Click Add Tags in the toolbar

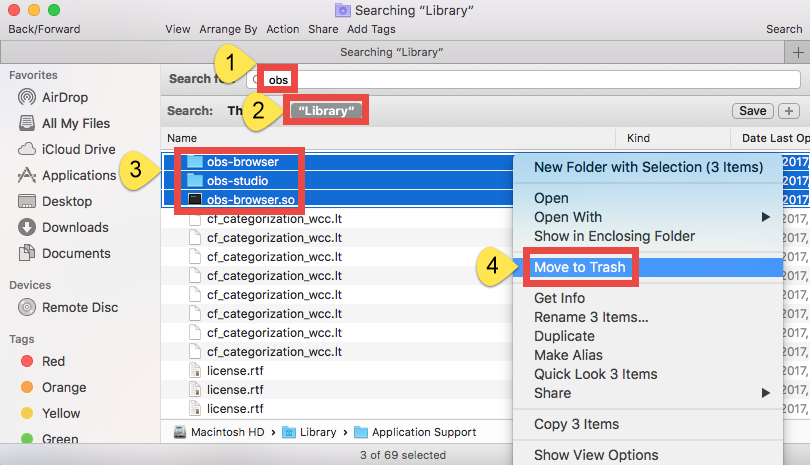coord(371,29)
